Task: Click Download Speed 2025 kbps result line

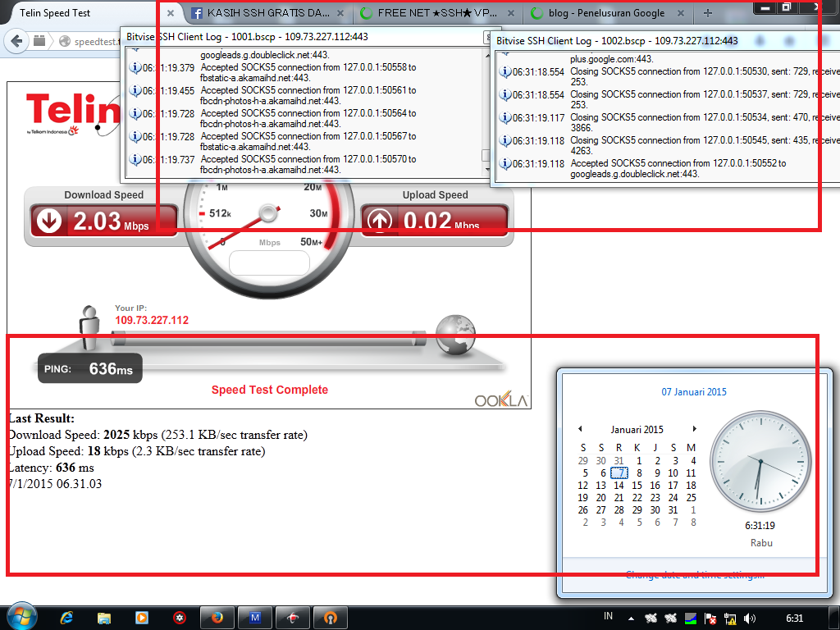Action: click(158, 435)
